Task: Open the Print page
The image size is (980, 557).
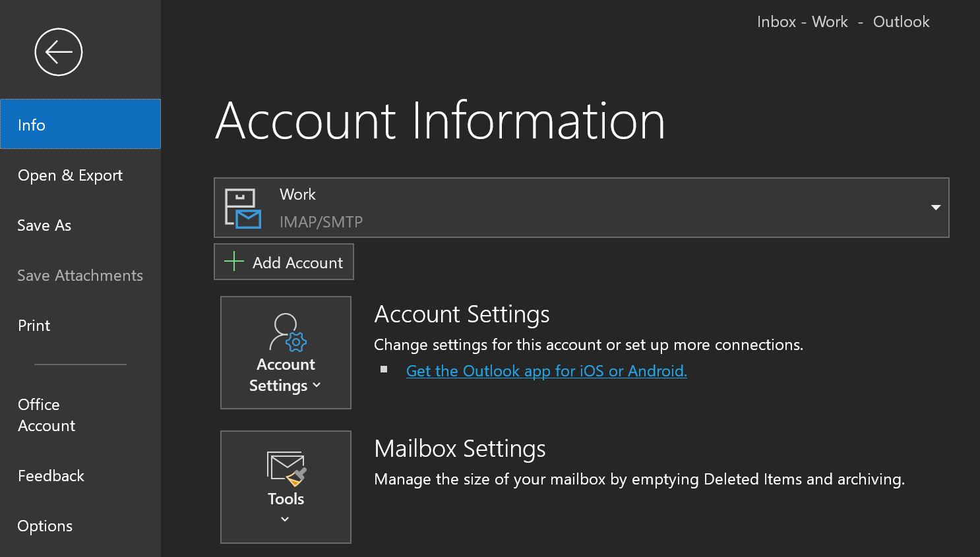Action: [80, 325]
